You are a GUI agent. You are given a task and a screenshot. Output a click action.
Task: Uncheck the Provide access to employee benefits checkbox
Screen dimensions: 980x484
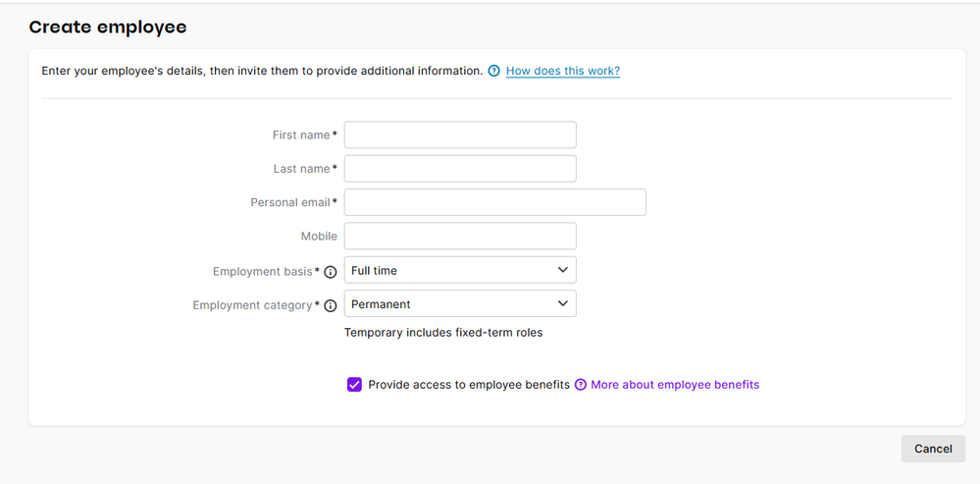(x=354, y=385)
